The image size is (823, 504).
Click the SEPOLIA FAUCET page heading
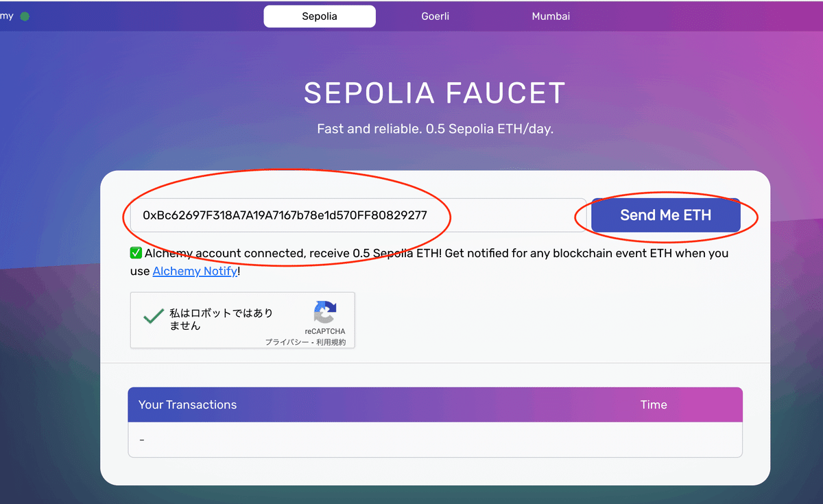(435, 93)
